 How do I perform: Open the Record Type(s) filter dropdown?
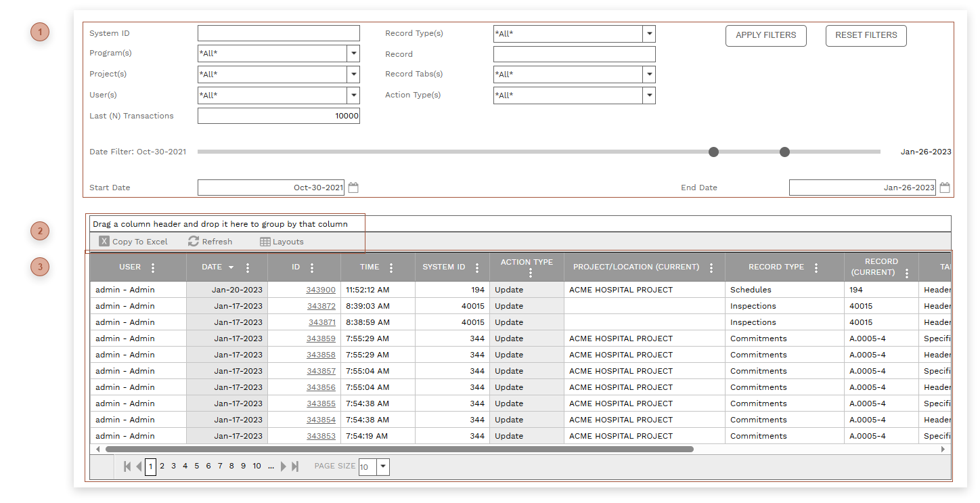click(x=648, y=33)
